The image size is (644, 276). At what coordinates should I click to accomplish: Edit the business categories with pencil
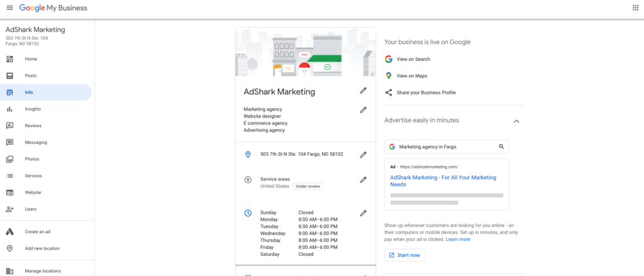point(363,110)
